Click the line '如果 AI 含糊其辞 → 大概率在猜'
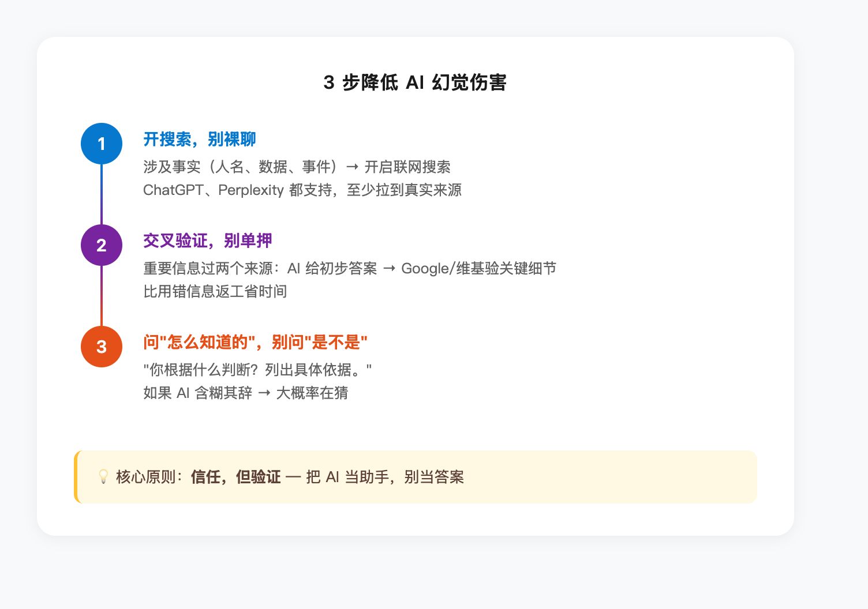 (246, 393)
